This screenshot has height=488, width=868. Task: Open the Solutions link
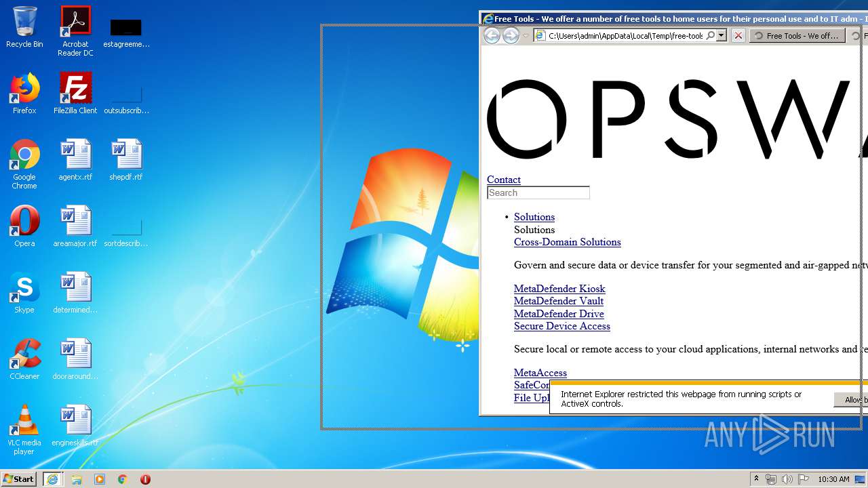click(534, 217)
